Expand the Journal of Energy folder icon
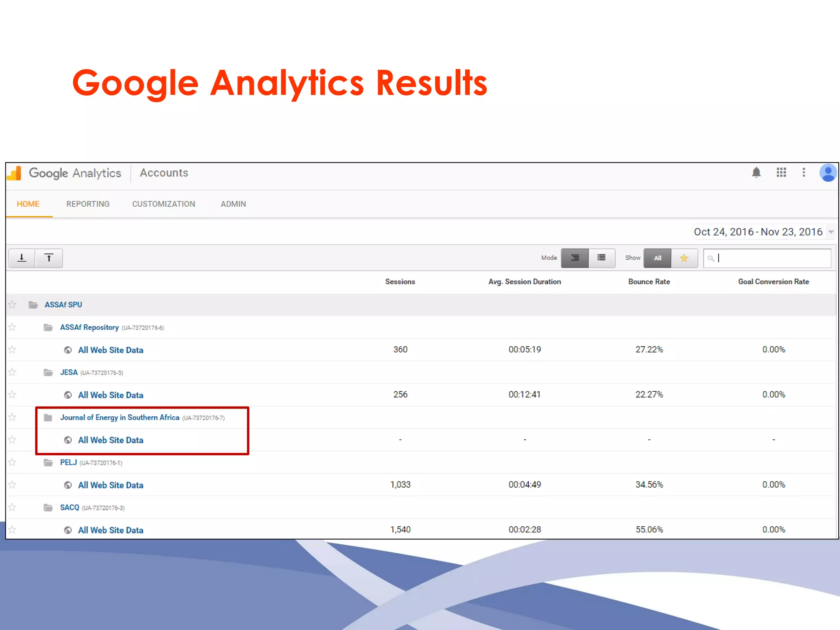 pos(48,418)
